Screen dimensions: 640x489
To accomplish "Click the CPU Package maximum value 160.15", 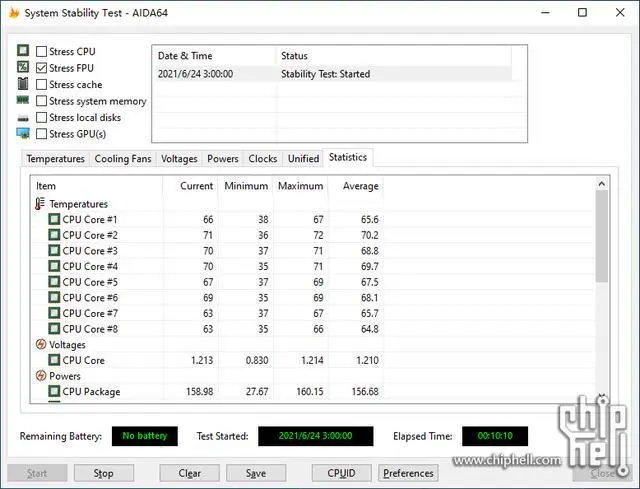I will tap(310, 391).
